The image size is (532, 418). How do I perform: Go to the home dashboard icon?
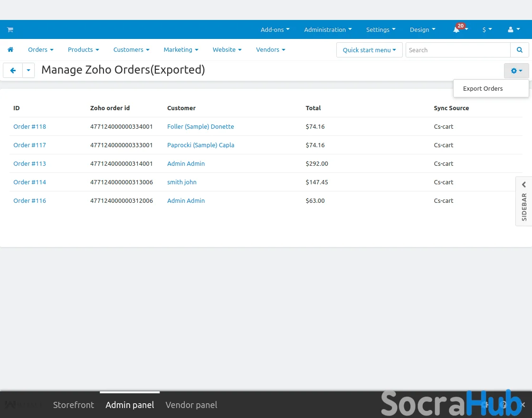point(10,49)
